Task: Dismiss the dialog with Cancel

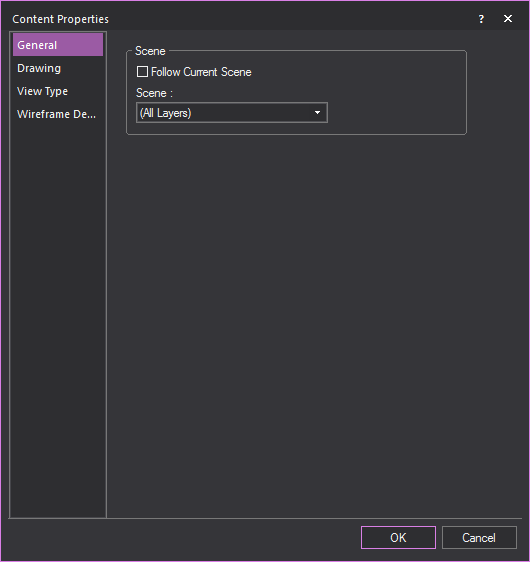Action: pos(479,537)
